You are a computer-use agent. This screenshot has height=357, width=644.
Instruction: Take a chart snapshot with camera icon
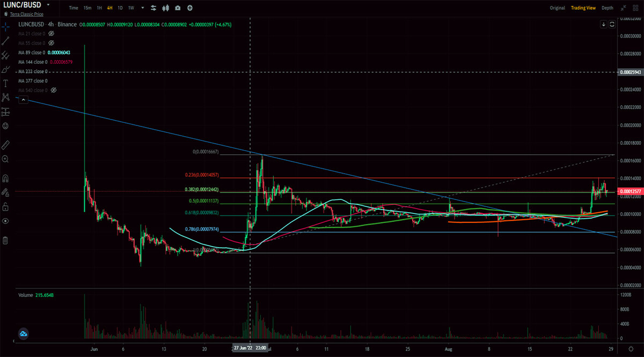pos(178,8)
